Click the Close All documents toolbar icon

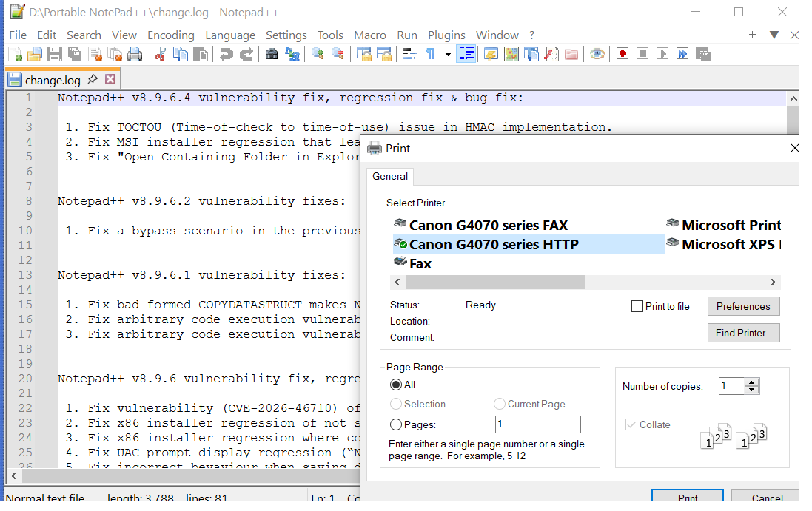(x=115, y=54)
